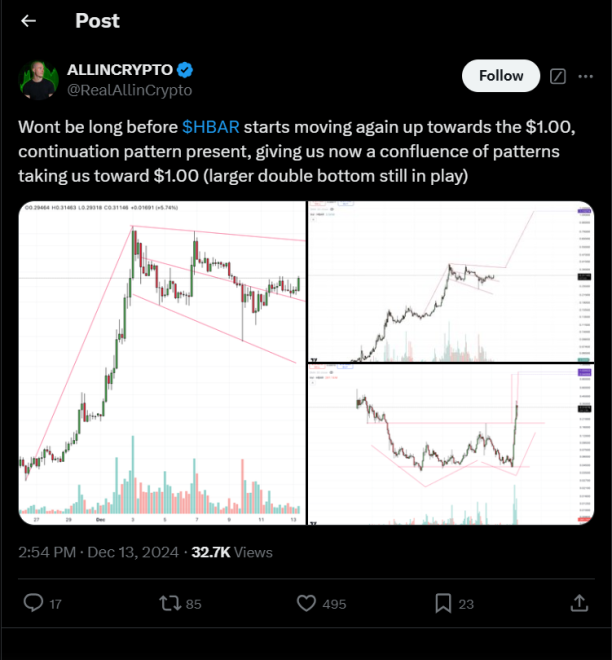Open the $HBAR cashtag link
612x660 pixels.
210,128
